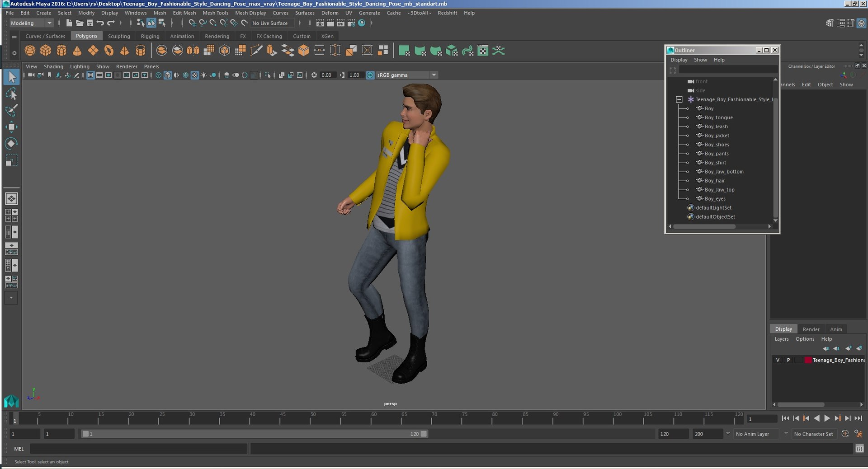Click the Save Scene icon

tap(90, 23)
